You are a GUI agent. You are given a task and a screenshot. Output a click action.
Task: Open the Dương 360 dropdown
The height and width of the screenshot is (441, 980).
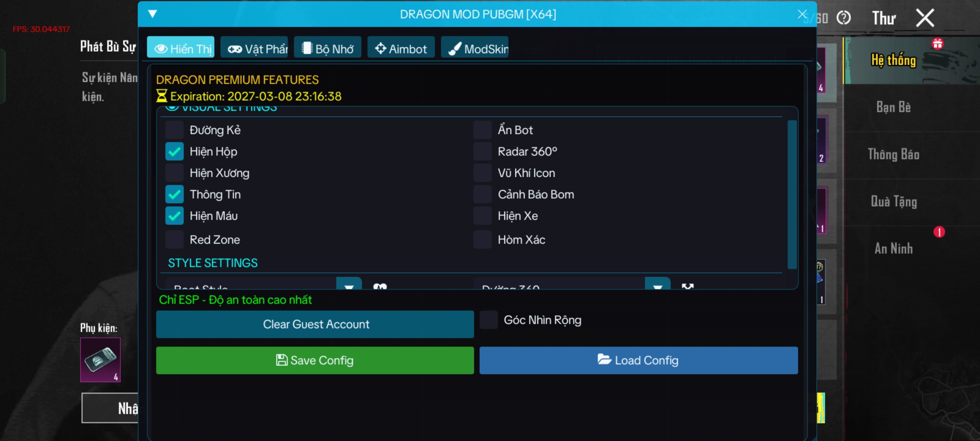tap(658, 287)
